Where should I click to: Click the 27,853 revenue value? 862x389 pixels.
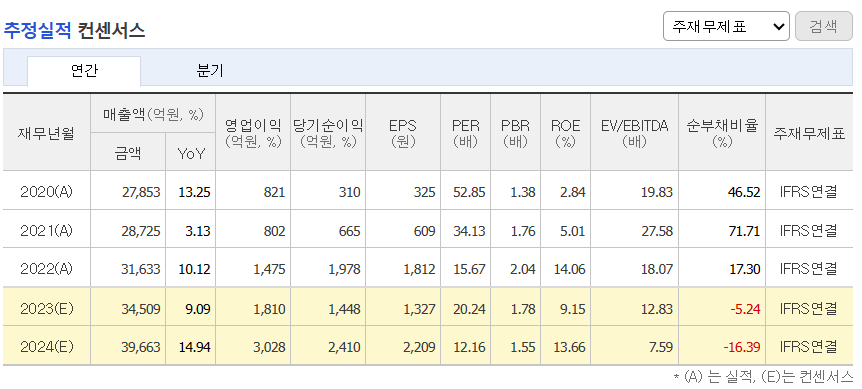(141, 192)
